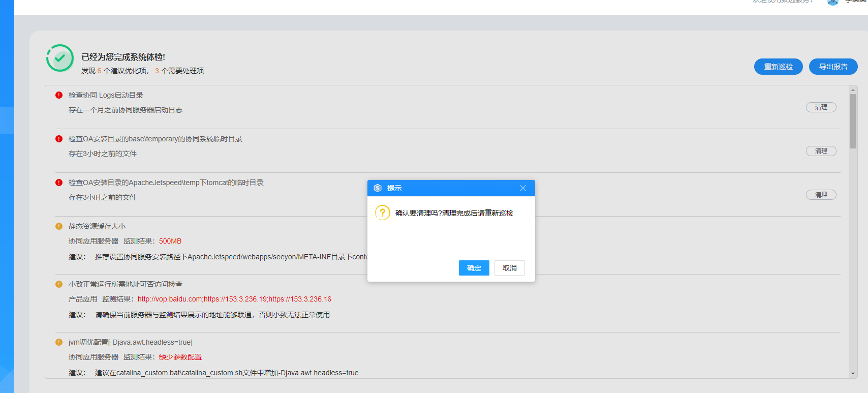Click the green checkmark system check icon
The width and height of the screenshot is (868, 393).
(x=60, y=58)
